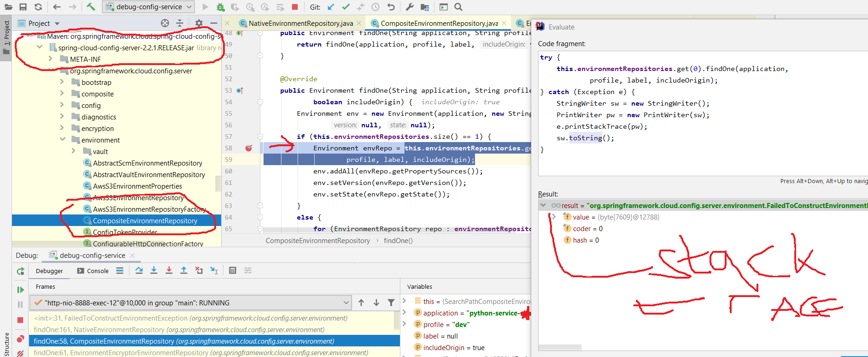The image size is (868, 357).
Task: Open Project panel gear options
Action: 199,23
